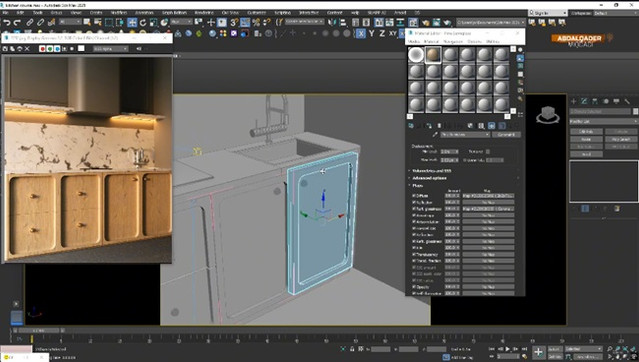Image resolution: width=639 pixels, height=362 pixels.
Task: Toggle the X axis constraint button
Action: coord(361,33)
